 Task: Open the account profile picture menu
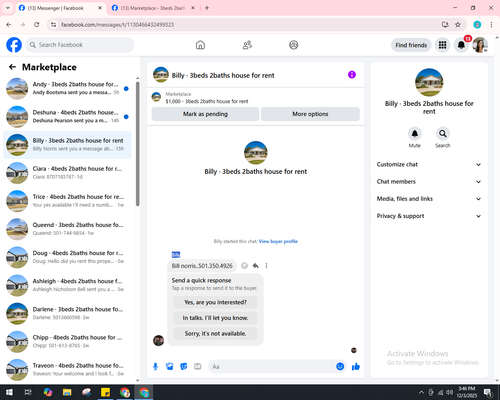tap(480, 45)
